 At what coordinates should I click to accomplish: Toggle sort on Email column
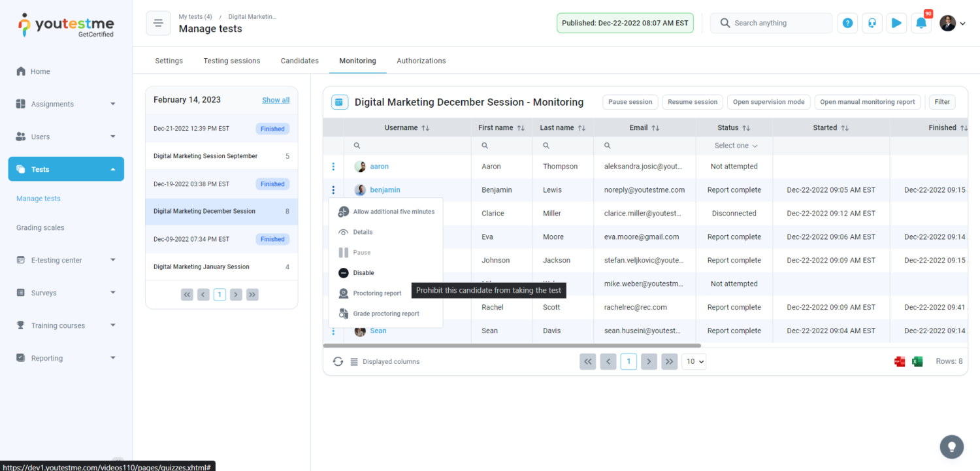[655, 128]
